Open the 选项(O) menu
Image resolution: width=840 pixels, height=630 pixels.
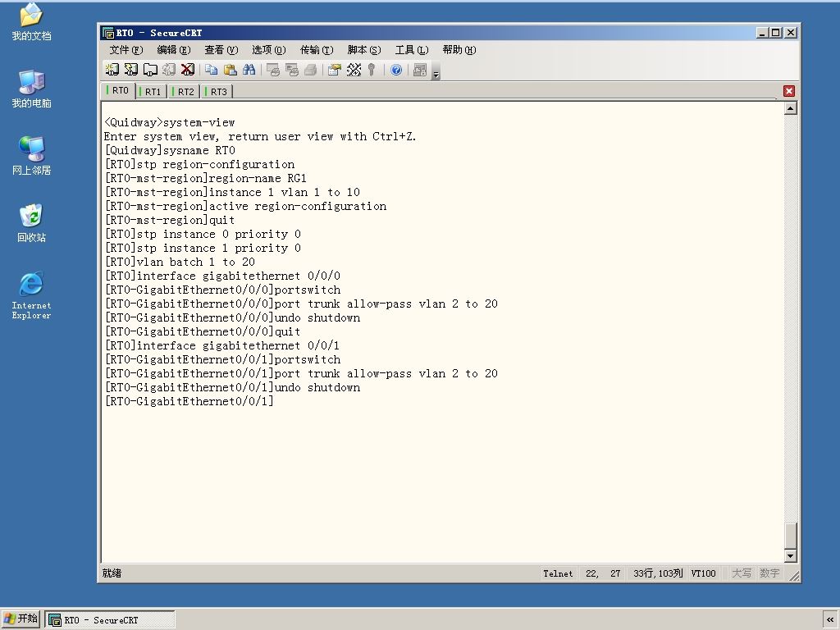(x=268, y=50)
